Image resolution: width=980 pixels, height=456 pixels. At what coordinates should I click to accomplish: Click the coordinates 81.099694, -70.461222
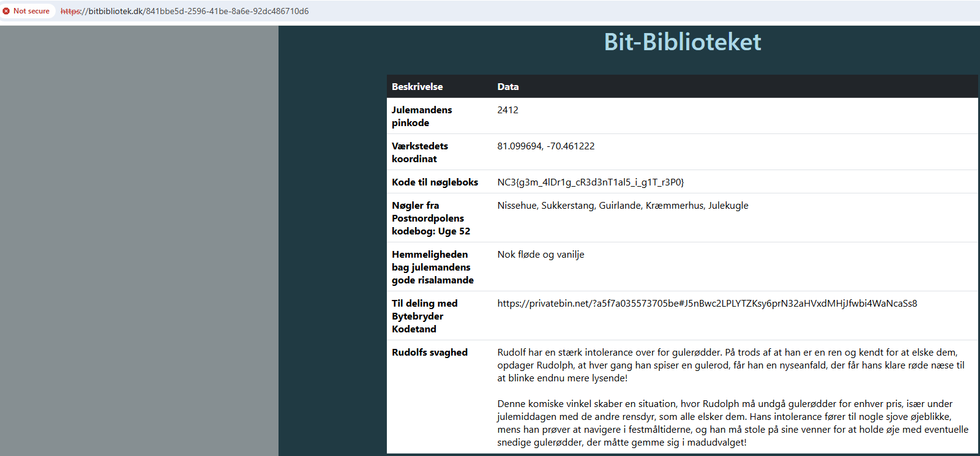[545, 146]
